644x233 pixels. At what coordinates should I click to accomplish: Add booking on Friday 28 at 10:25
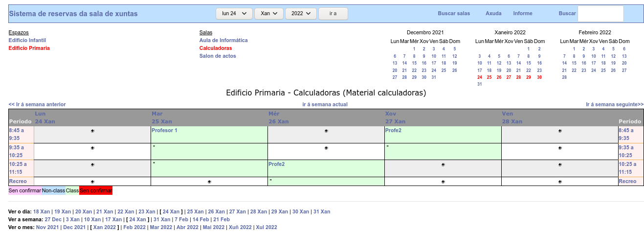coord(560,165)
